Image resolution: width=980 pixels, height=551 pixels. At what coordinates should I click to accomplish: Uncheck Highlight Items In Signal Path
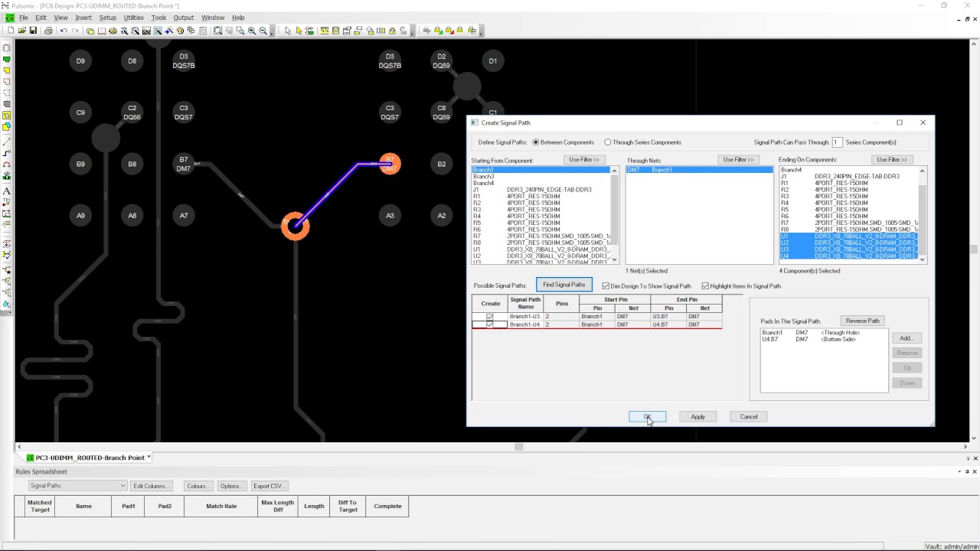705,286
